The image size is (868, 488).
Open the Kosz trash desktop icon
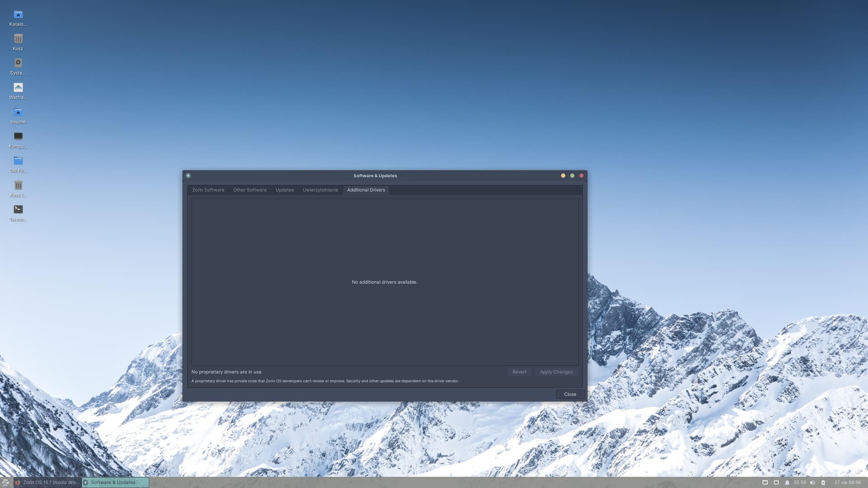coord(18,39)
